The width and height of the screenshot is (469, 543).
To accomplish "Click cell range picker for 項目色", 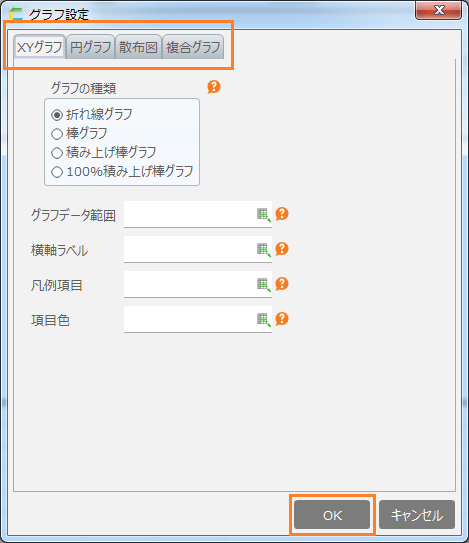I will pyautogui.click(x=264, y=320).
